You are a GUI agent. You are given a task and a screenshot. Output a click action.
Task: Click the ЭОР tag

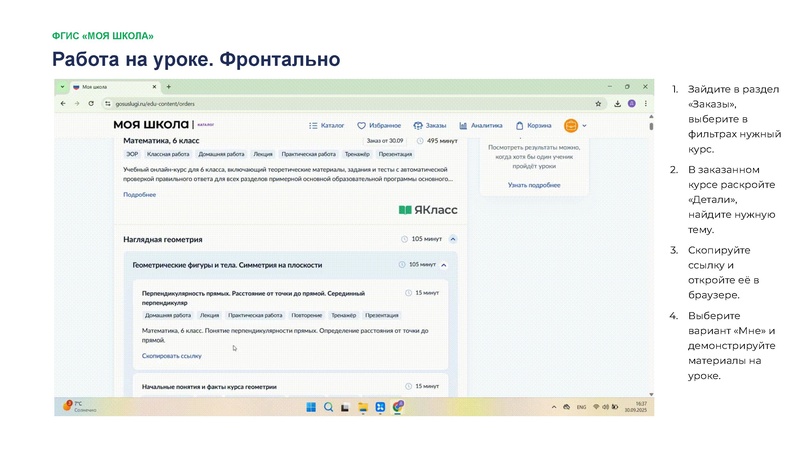(x=132, y=154)
